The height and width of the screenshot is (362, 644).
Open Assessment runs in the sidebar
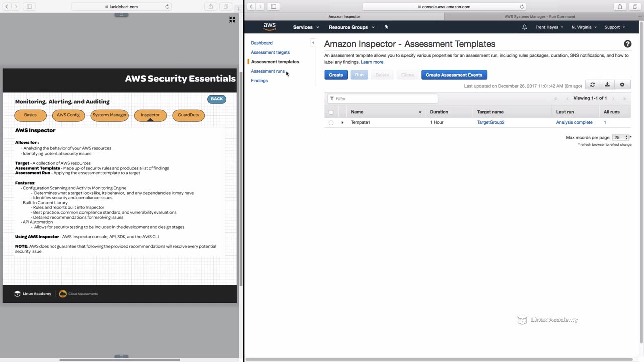268,71
